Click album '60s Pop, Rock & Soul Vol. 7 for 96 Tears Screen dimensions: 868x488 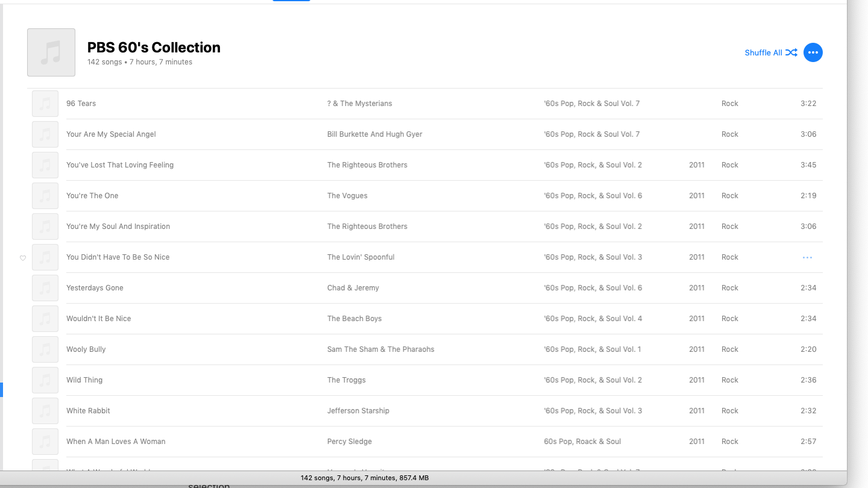click(x=592, y=104)
